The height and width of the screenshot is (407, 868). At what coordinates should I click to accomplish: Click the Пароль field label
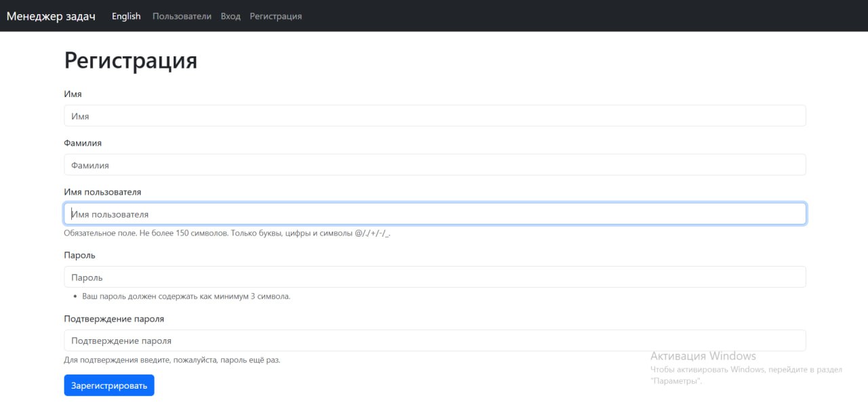click(79, 255)
